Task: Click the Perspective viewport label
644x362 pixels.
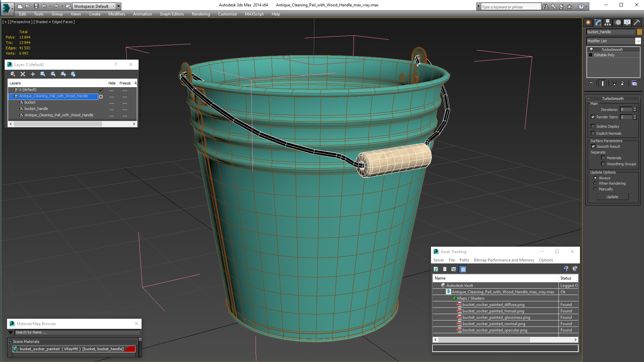Action: click(x=21, y=22)
